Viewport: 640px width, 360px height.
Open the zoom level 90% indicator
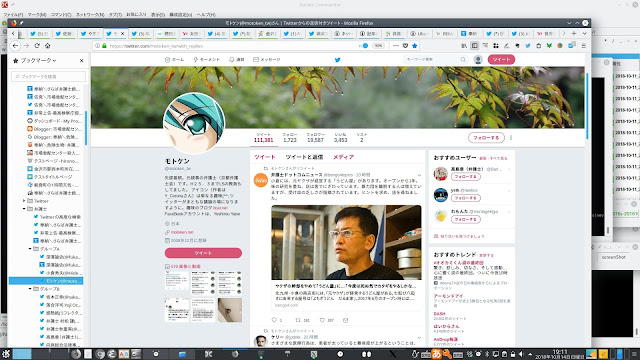[378, 46]
